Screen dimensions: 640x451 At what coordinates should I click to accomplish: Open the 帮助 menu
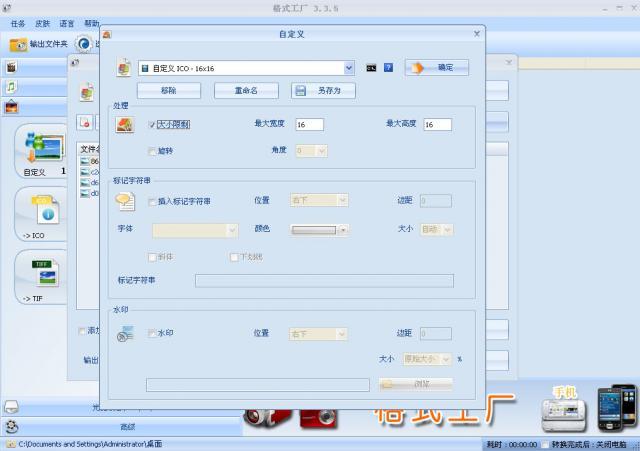91,23
